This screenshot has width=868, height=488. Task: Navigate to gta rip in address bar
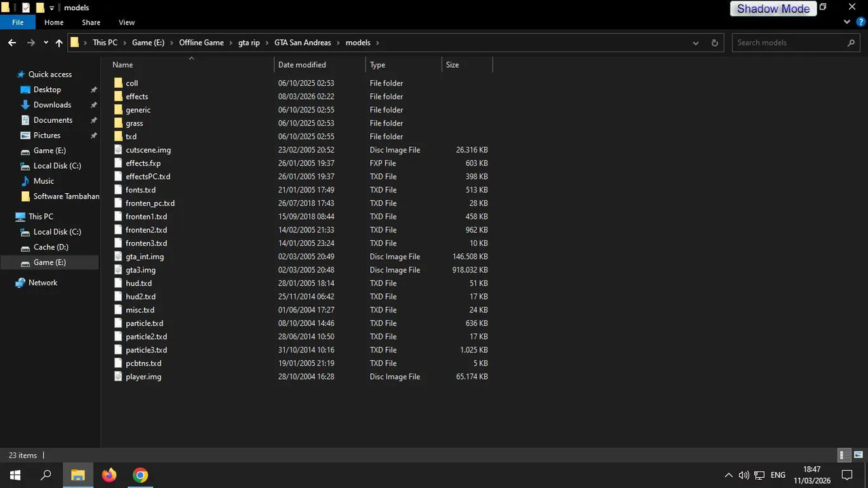pyautogui.click(x=249, y=43)
